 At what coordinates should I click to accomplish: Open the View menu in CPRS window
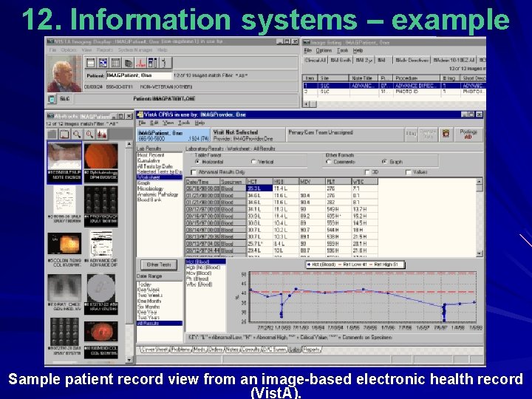pyautogui.click(x=168, y=123)
